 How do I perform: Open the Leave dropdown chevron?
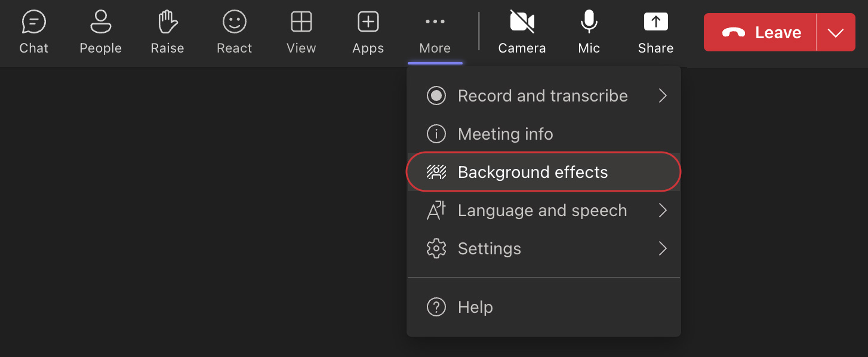point(835,32)
